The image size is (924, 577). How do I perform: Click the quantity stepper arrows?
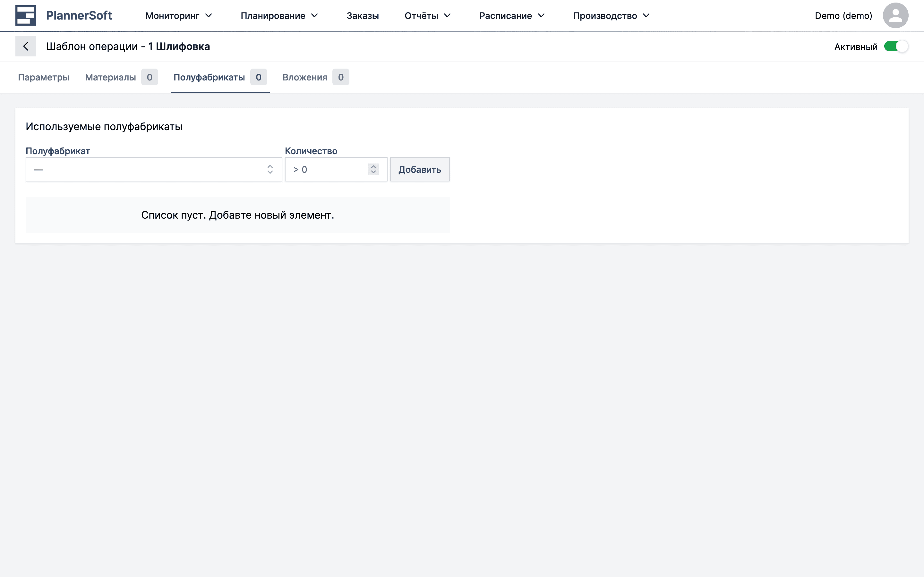pyautogui.click(x=373, y=169)
